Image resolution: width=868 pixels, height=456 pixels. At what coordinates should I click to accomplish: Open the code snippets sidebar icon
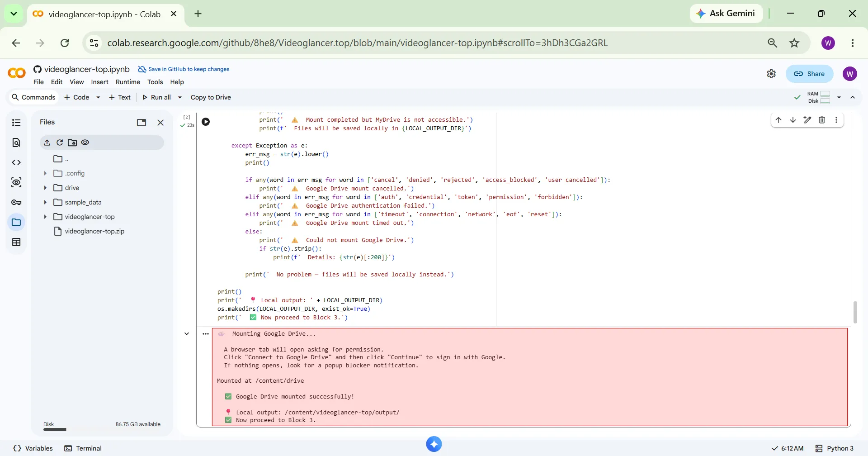pos(16,162)
